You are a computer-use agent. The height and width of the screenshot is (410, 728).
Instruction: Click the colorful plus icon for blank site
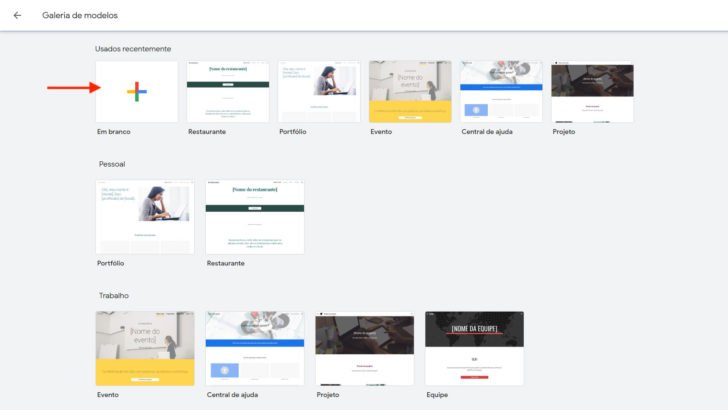click(x=137, y=91)
